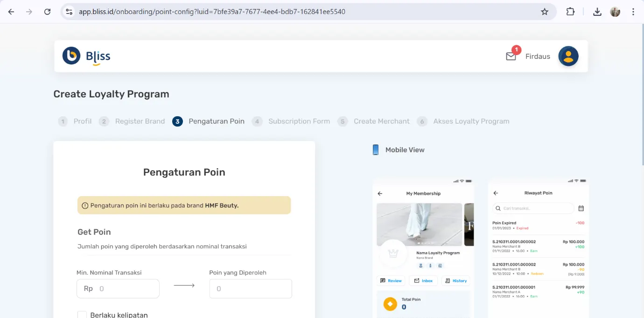Enable the Berlaku kelipatan checkbox

(x=82, y=315)
